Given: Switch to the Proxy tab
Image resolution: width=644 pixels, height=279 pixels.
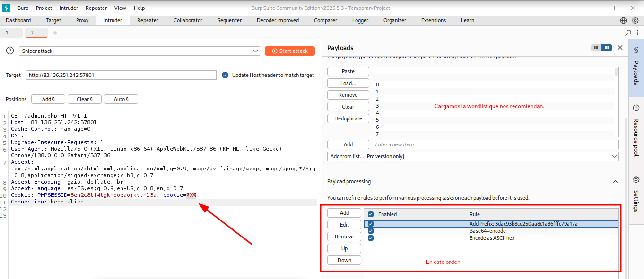Looking at the screenshot, I should pos(82,20).
